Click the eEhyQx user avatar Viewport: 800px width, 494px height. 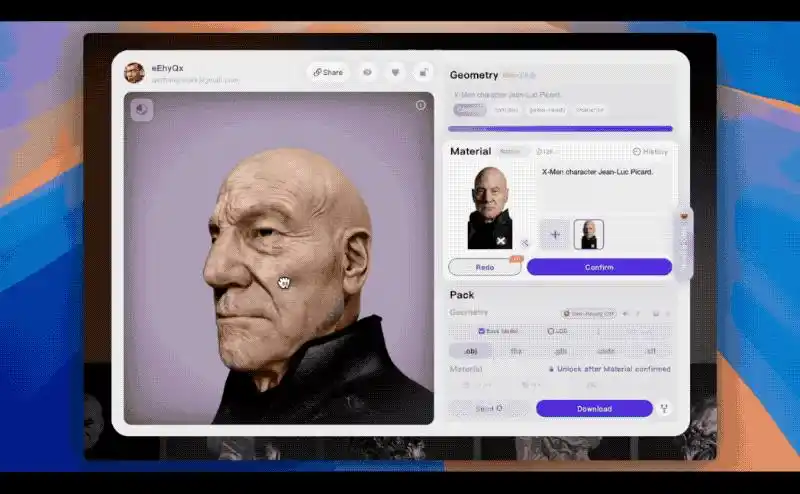tap(134, 73)
